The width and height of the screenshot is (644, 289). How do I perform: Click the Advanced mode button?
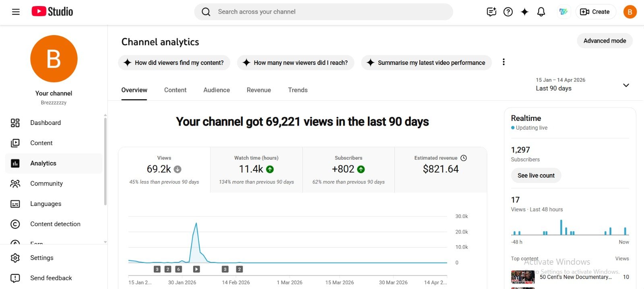tap(605, 41)
